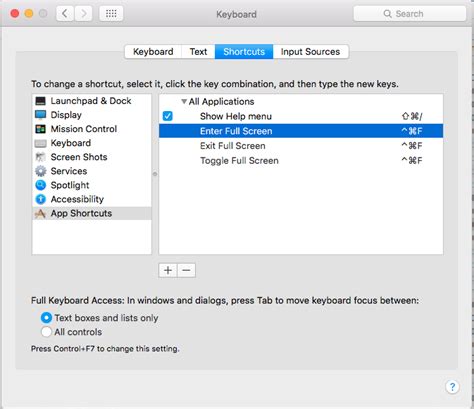Select the Exit Full Screen row
The height and width of the screenshot is (409, 474).
(x=301, y=146)
